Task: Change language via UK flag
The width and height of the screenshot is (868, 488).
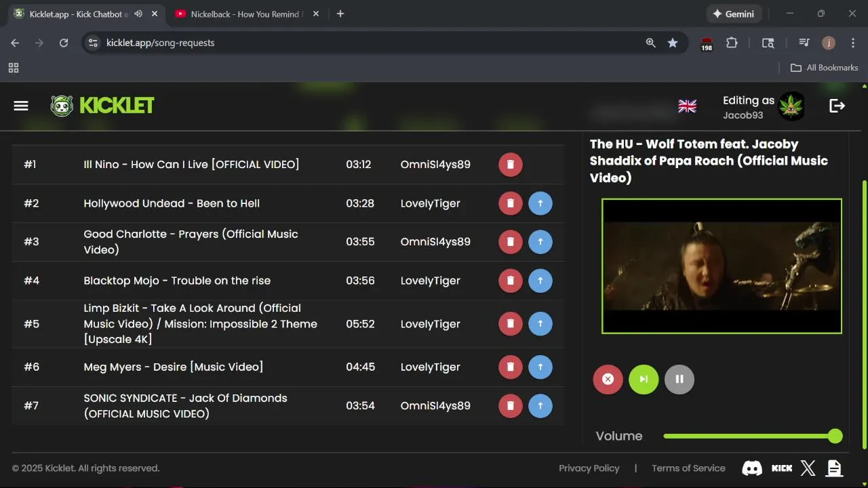Action: tap(688, 106)
